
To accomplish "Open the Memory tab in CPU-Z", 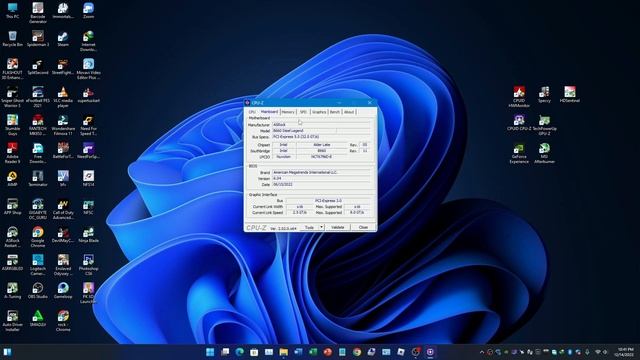I will 288,112.
